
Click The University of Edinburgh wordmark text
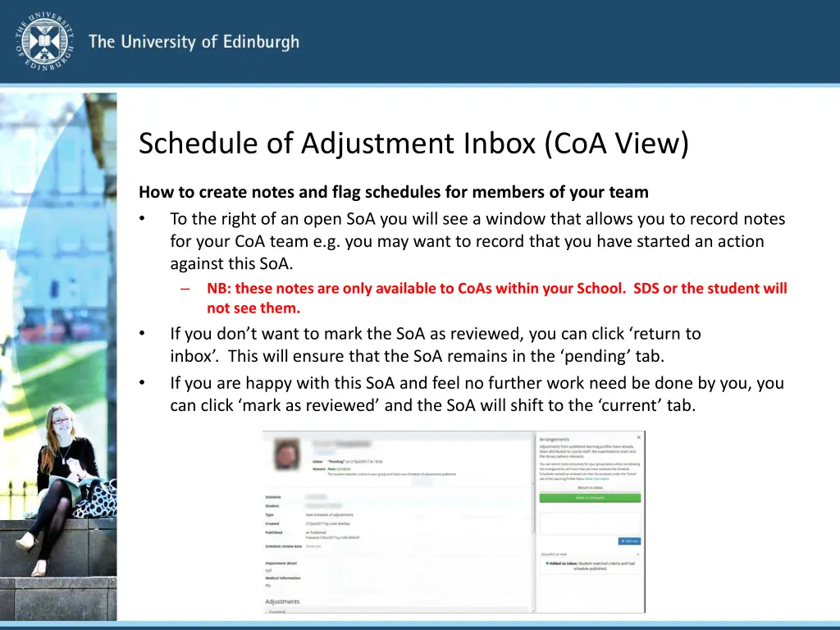(x=194, y=41)
